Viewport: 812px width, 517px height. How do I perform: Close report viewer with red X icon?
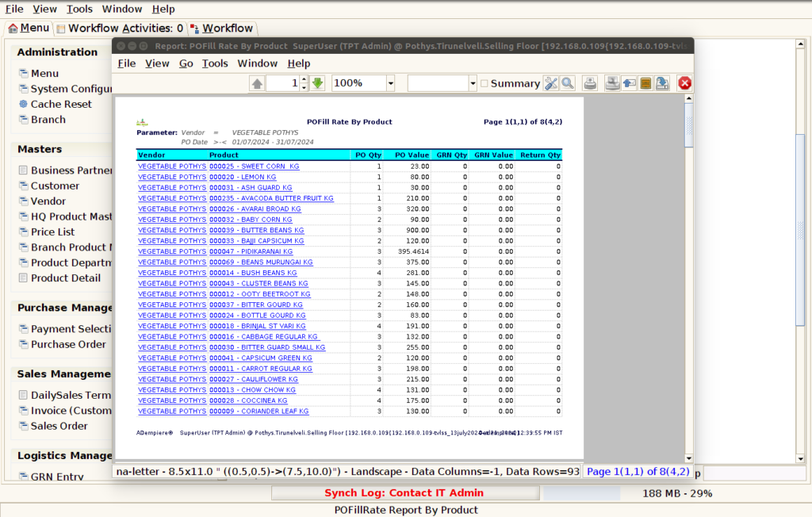coord(684,83)
